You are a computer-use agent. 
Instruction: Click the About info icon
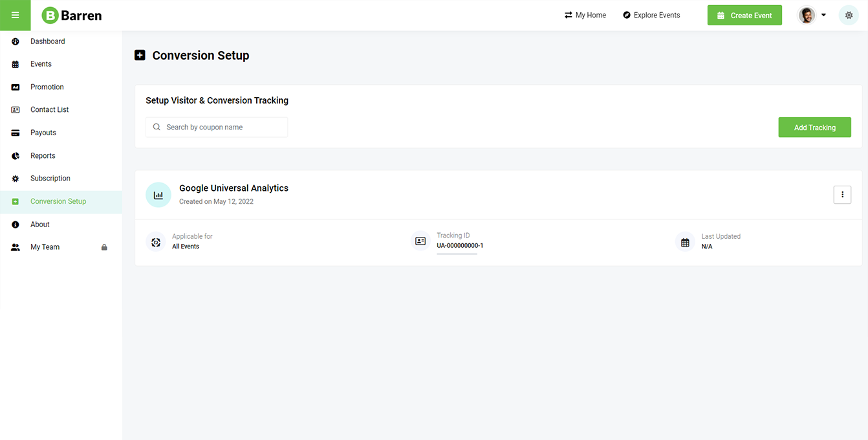tap(16, 225)
